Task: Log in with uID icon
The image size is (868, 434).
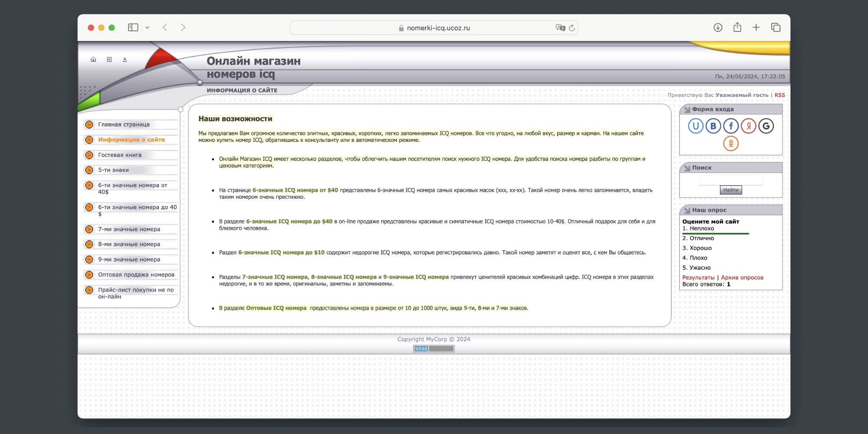Action: coord(696,126)
